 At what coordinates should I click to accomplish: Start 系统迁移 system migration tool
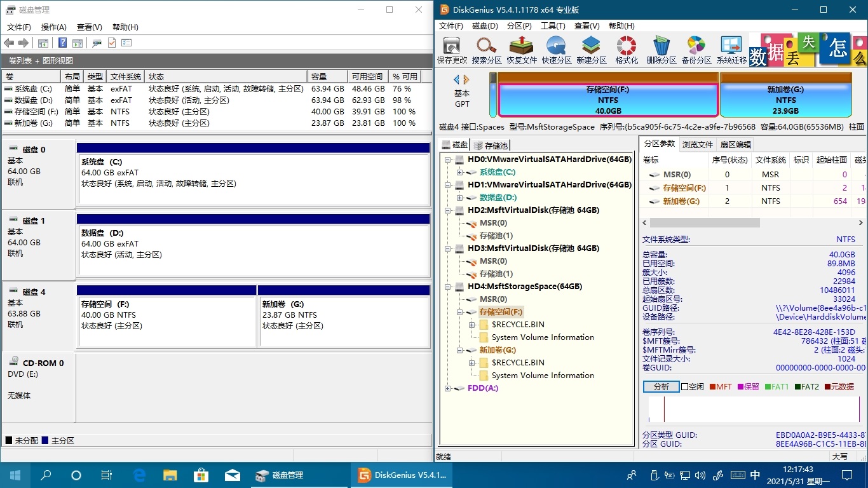(x=731, y=50)
